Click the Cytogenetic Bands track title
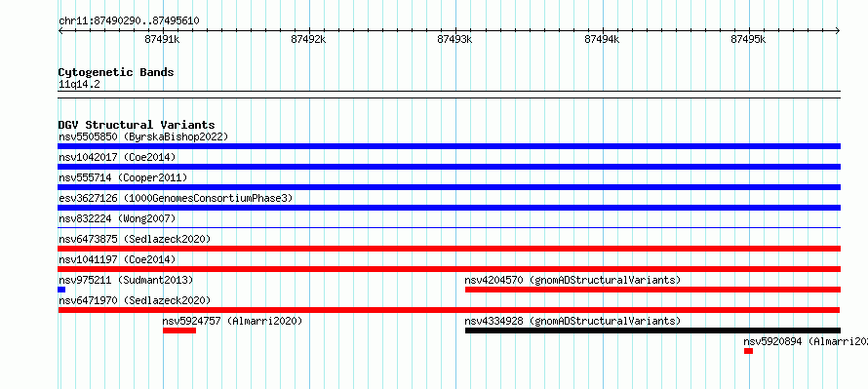 point(116,72)
